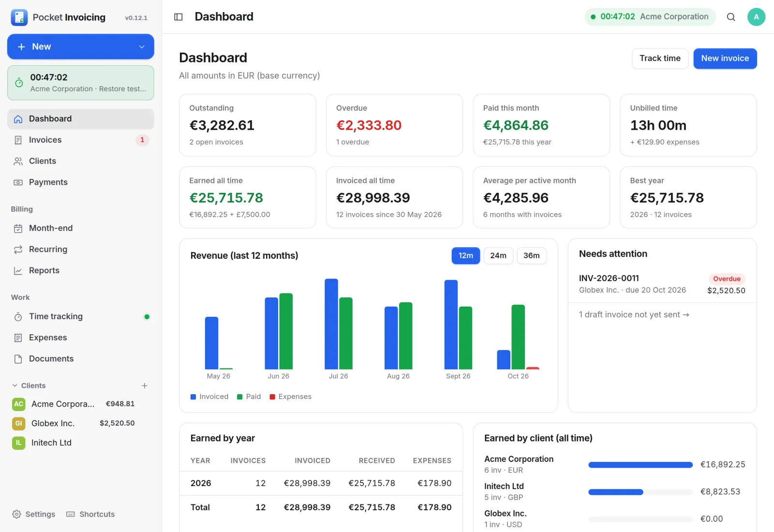Open the Invoices page
The image size is (774, 532).
81,140
